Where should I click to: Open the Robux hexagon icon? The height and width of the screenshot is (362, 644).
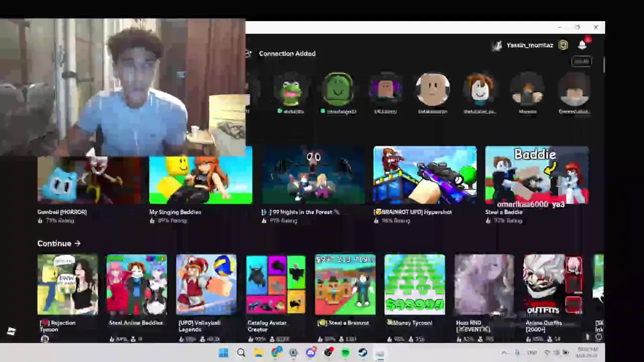coord(563,45)
